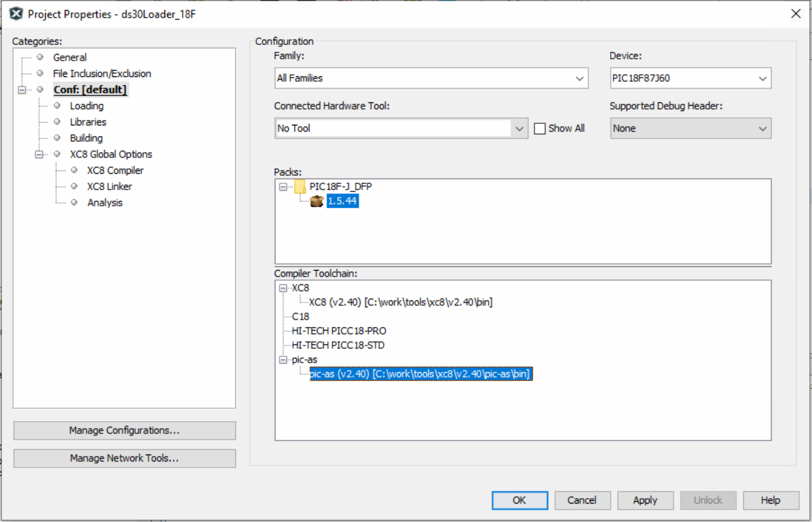Viewport: 812px width, 522px height.
Task: Collapse the PIC18F-J_DFP pack node
Action: [283, 187]
